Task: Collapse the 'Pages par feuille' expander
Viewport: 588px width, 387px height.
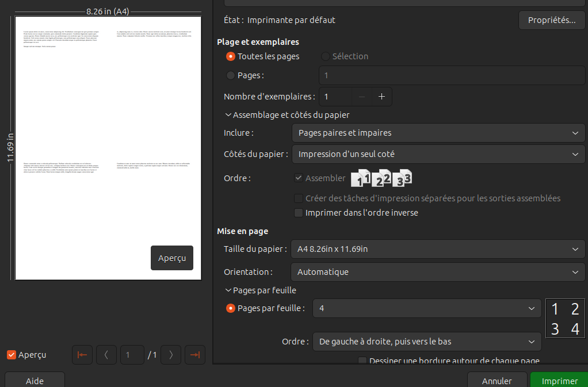Action: coord(228,290)
